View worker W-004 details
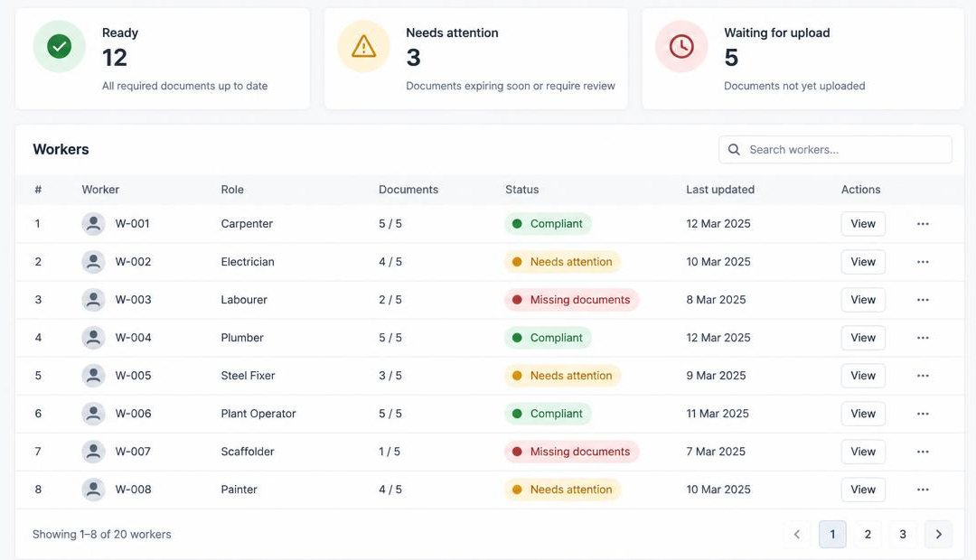 coord(863,338)
